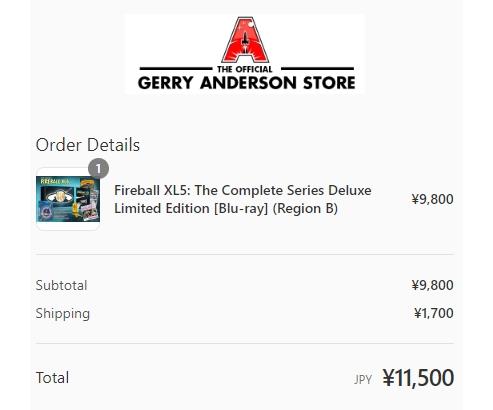Viewport: 493px width, 410px height.
Task: Click the total amount ¥11,500
Action: point(418,378)
